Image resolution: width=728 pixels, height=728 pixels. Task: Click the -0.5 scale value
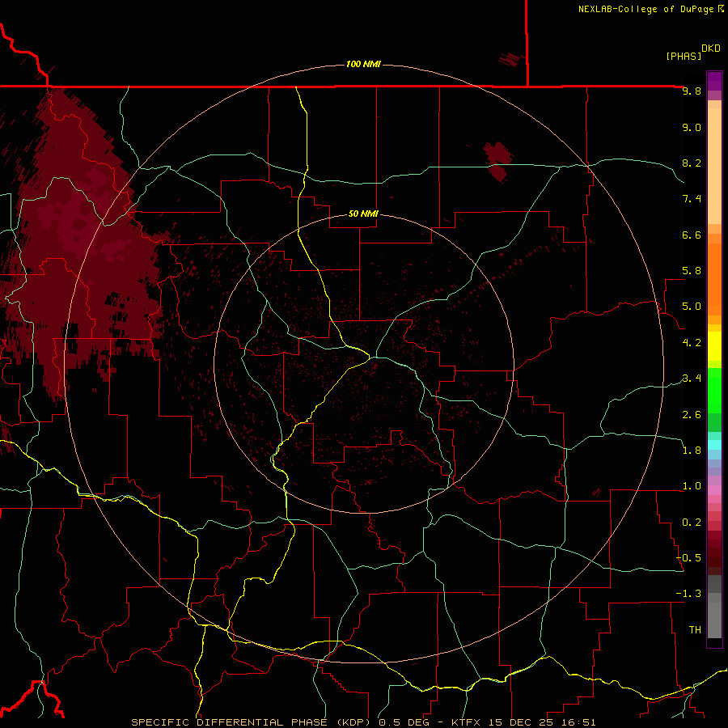pos(688,558)
